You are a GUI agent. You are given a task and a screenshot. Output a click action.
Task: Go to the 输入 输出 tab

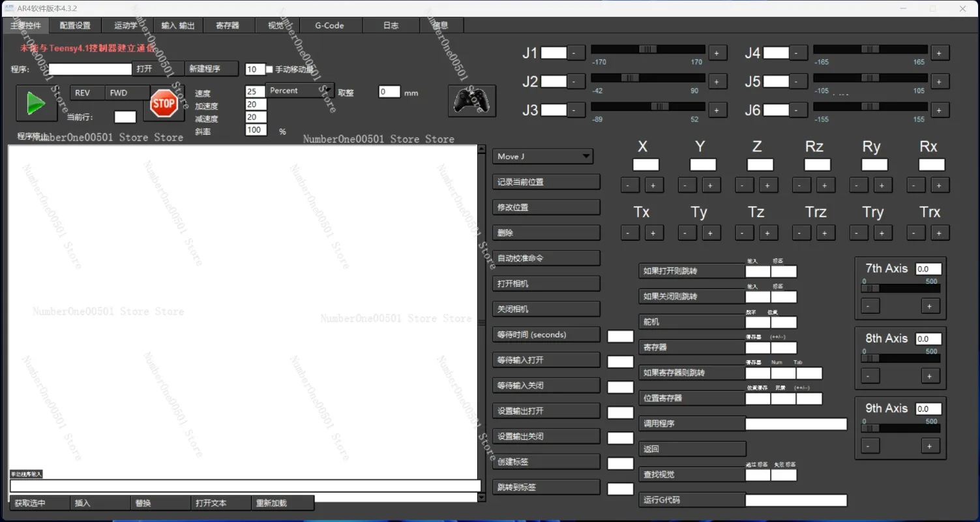178,25
